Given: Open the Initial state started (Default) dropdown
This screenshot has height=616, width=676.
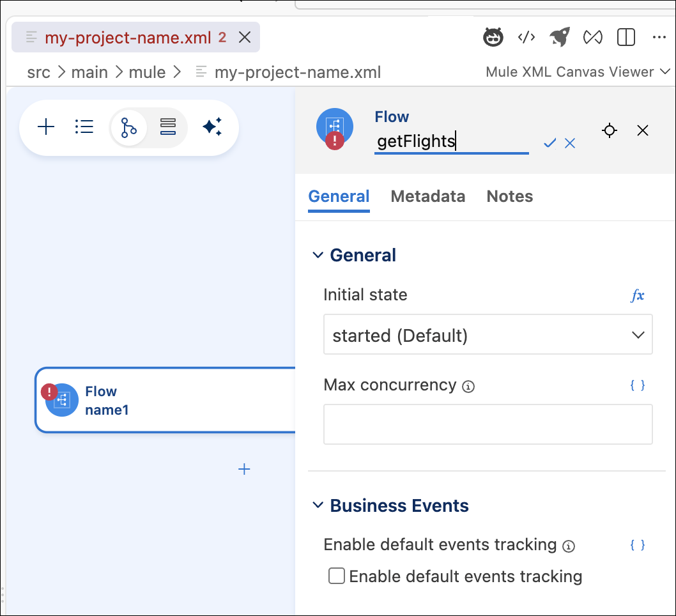Looking at the screenshot, I should pos(488,334).
